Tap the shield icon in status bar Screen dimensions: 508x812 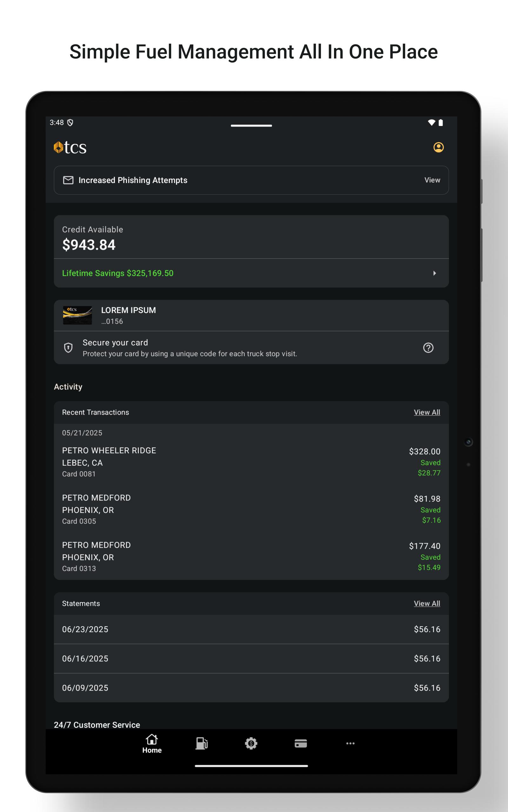[x=70, y=122]
